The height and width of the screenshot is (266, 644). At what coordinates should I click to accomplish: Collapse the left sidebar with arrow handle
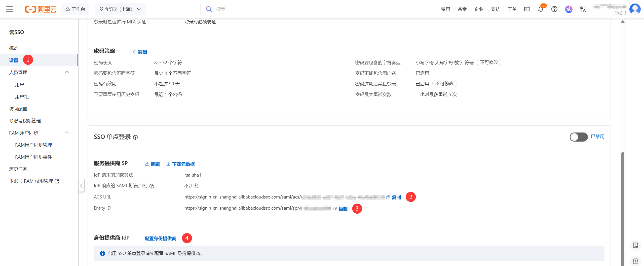[81, 186]
